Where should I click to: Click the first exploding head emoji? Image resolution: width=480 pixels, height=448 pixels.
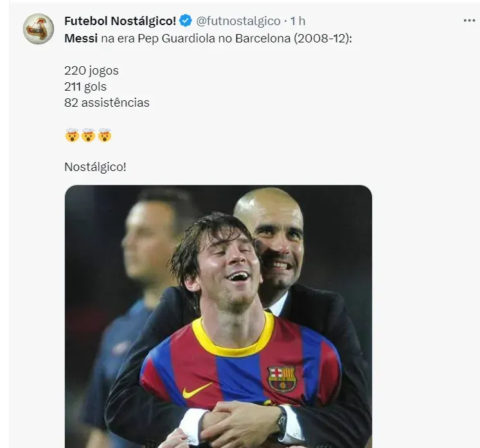pos(71,135)
